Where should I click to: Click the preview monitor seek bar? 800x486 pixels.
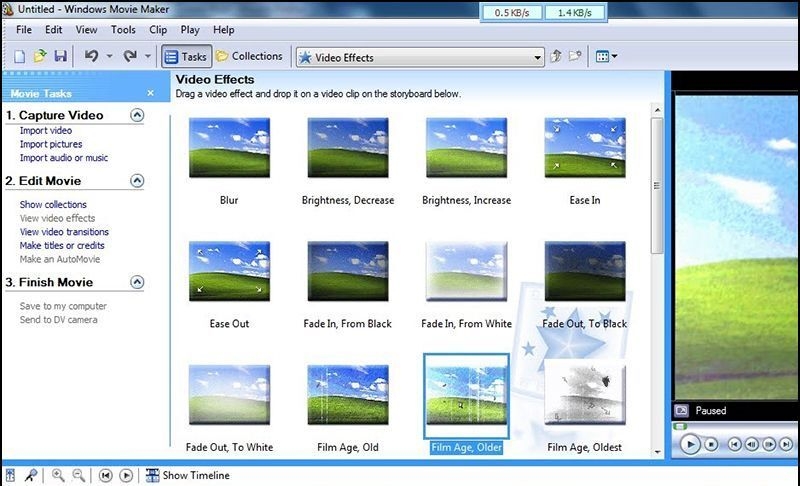[735, 426]
